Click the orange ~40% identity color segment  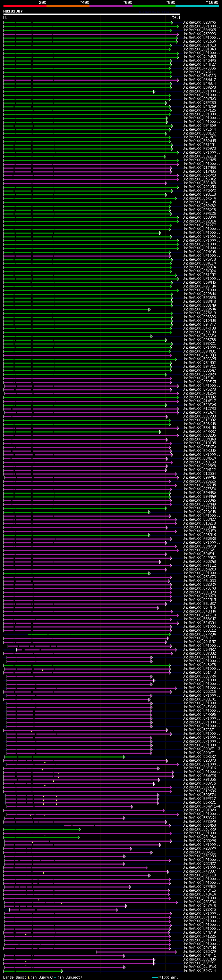[68, 7]
